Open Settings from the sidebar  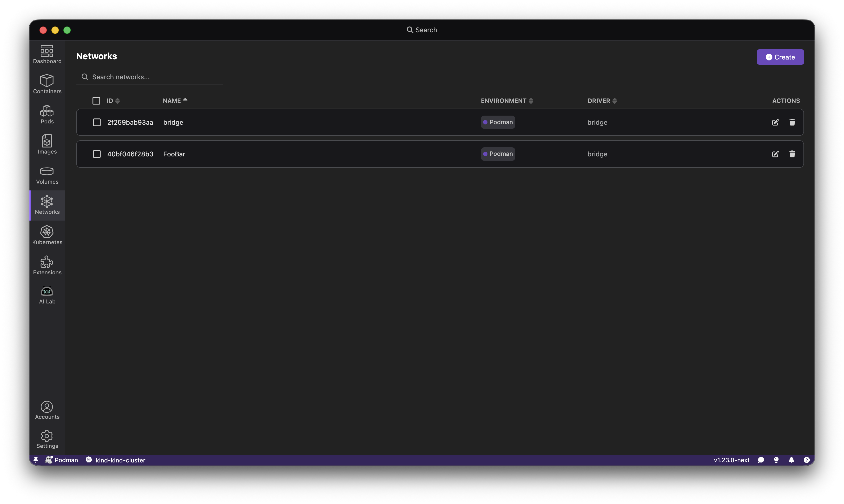[x=47, y=439]
